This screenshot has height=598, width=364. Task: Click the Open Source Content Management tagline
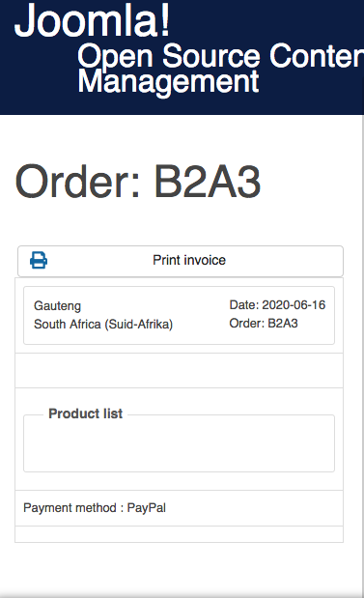coord(220,68)
